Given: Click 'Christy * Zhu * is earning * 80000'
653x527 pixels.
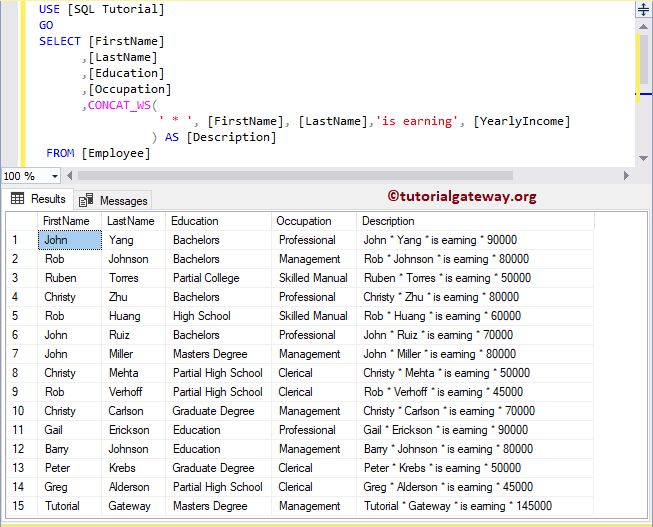Looking at the screenshot, I should [x=475, y=297].
